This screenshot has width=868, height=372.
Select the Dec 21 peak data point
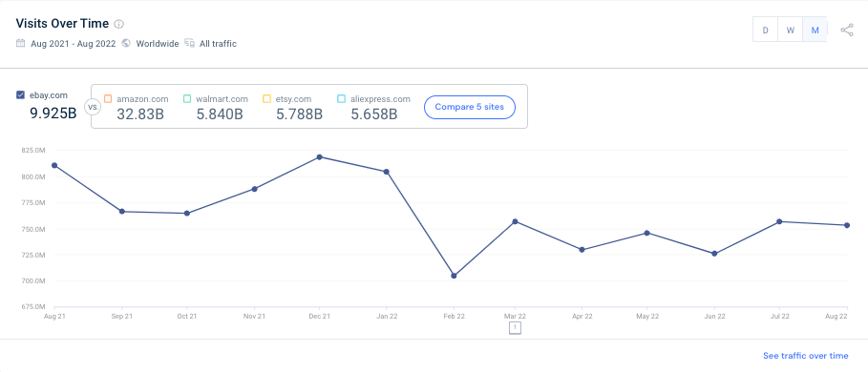click(x=319, y=157)
